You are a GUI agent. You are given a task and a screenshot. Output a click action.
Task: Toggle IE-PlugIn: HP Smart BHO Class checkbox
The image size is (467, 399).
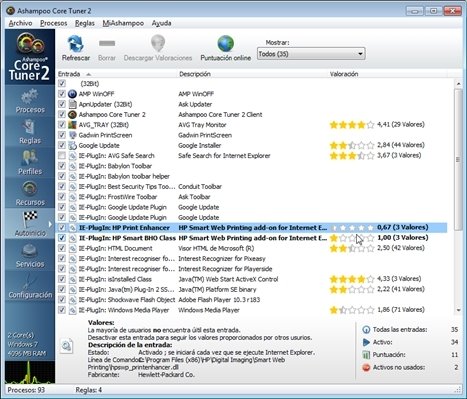[x=62, y=238]
